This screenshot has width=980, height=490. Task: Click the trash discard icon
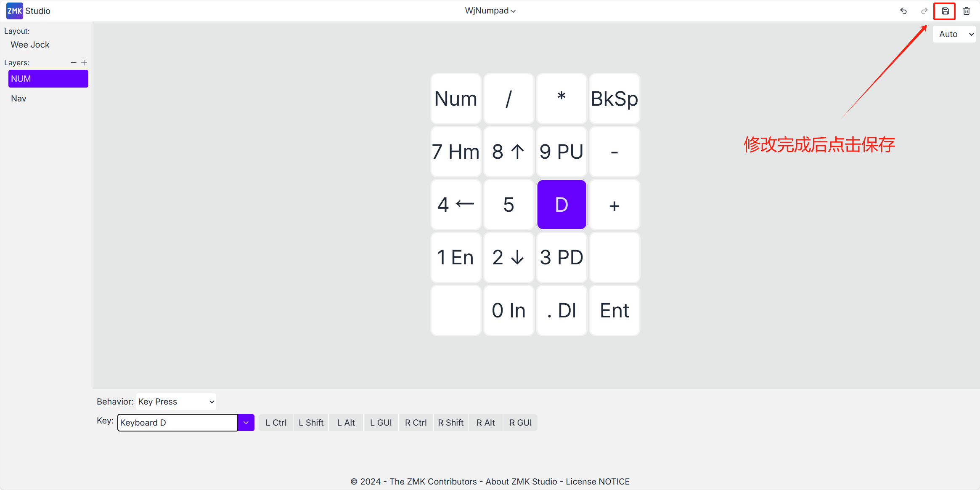(967, 11)
